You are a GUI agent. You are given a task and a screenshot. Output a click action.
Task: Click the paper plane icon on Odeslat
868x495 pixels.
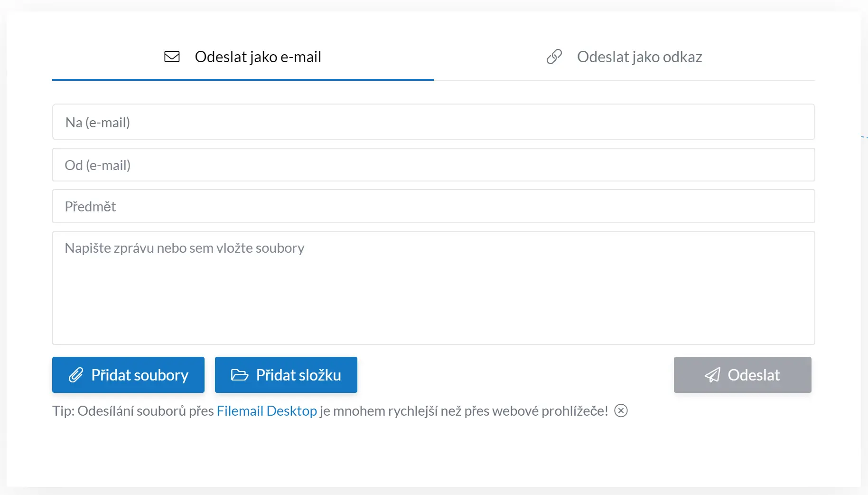[712, 375]
